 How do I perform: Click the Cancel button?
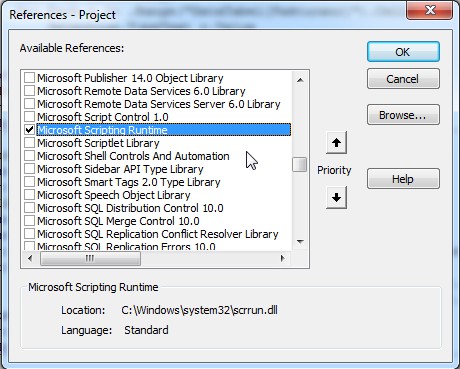click(403, 79)
